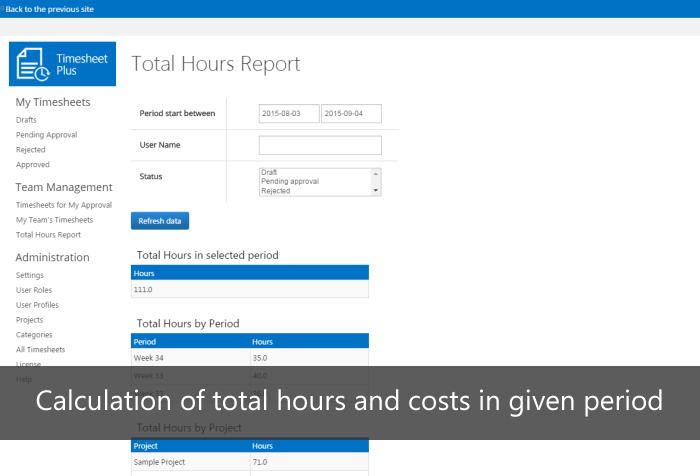Click the User Name input field

tap(320, 145)
